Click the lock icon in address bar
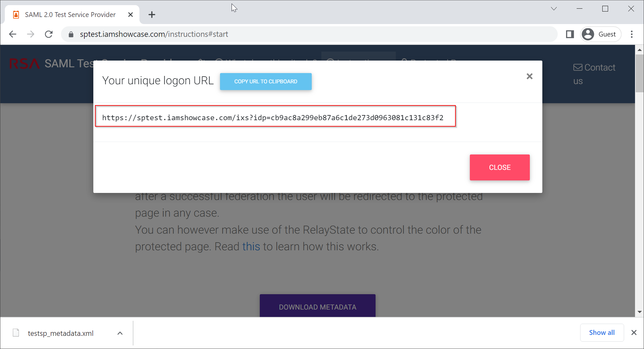 tap(71, 34)
